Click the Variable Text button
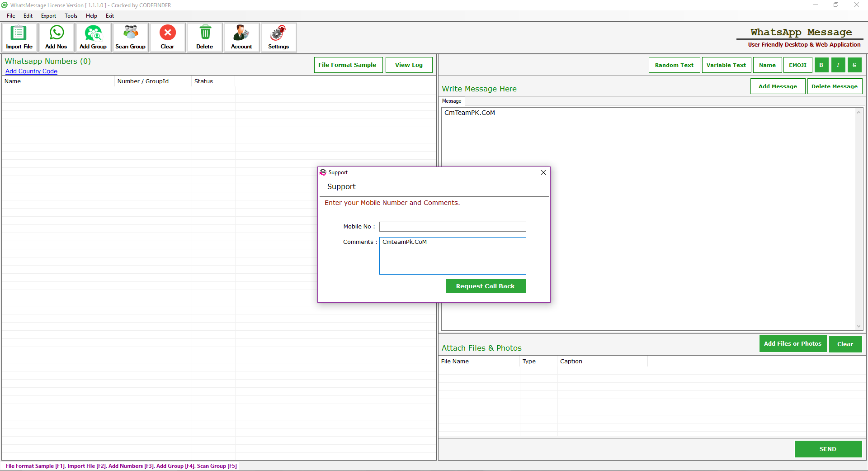 (726, 65)
